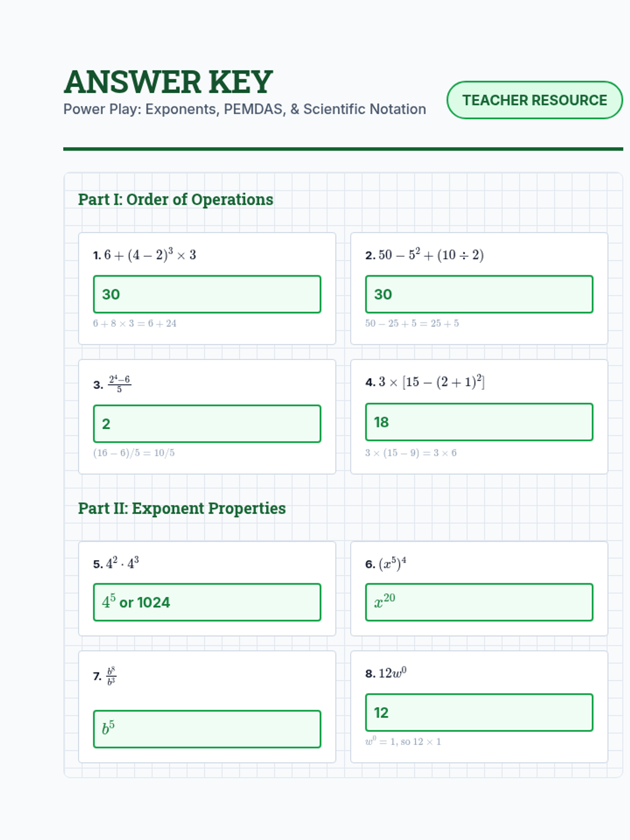Click the Part I: Order of Operations heading

(x=175, y=199)
